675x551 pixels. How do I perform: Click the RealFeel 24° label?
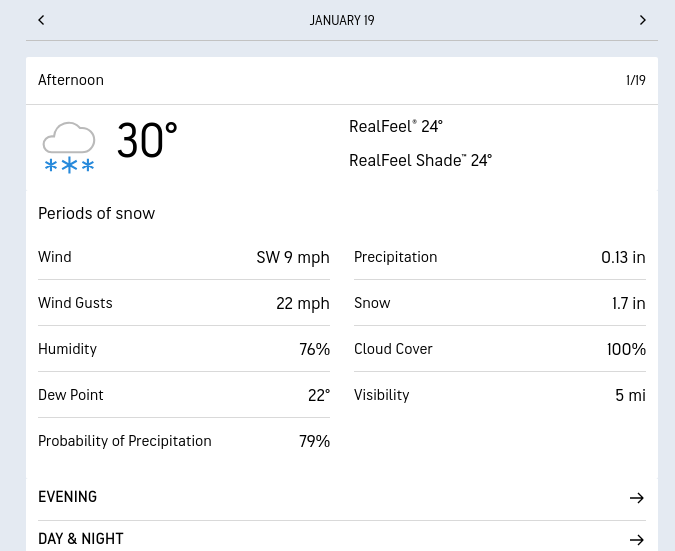(x=395, y=127)
